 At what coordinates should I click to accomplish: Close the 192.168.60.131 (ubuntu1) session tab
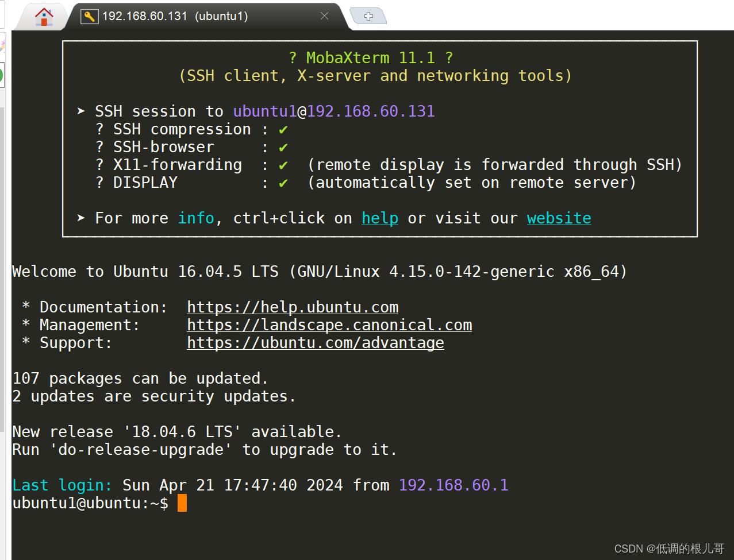(x=324, y=16)
